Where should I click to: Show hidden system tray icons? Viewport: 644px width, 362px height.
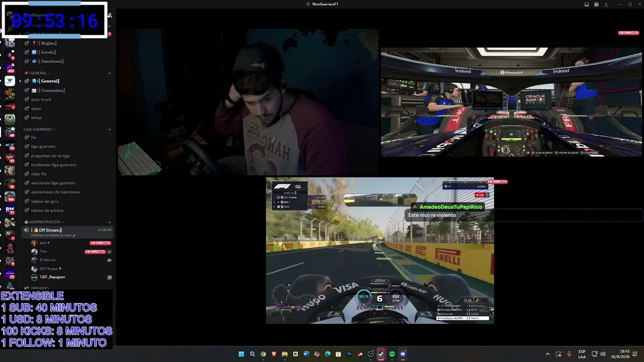(548, 354)
